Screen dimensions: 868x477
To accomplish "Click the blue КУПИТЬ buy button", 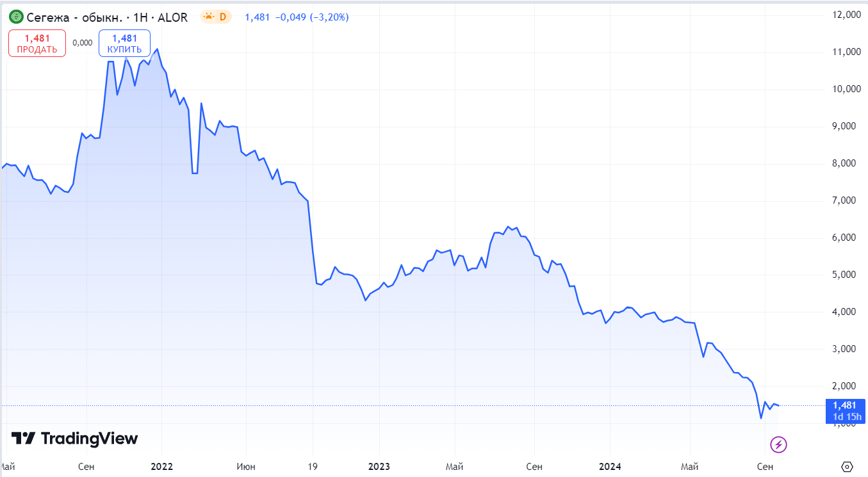I will (x=124, y=44).
